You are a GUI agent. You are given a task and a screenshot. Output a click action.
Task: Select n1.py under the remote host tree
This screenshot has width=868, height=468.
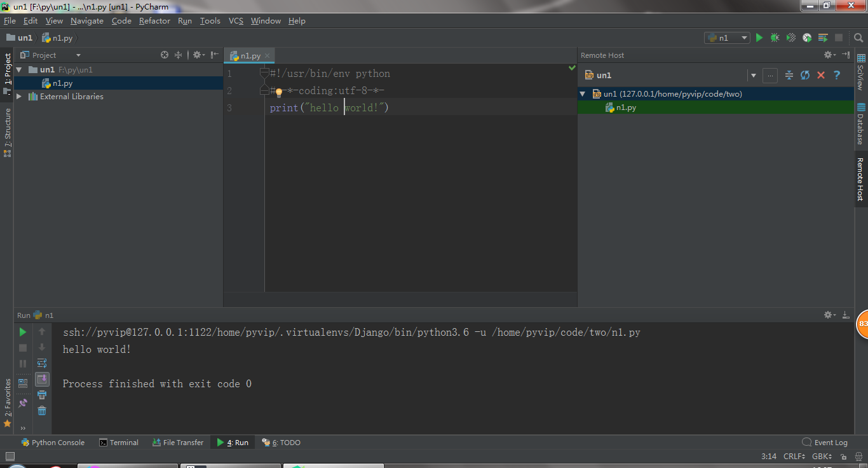[625, 107]
